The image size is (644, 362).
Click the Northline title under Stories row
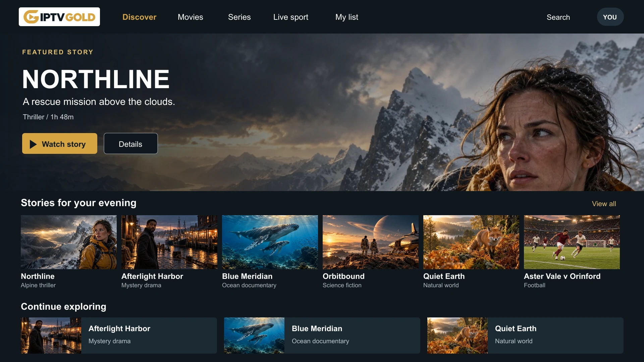38,276
